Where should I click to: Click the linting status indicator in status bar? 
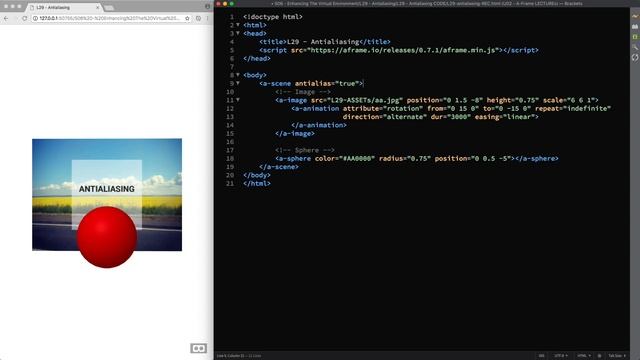[x=599, y=356]
